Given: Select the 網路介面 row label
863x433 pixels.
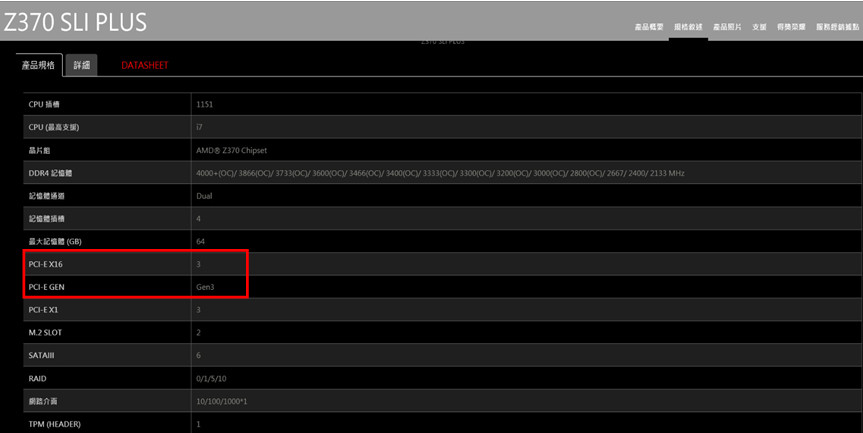Looking at the screenshot, I should (43, 402).
